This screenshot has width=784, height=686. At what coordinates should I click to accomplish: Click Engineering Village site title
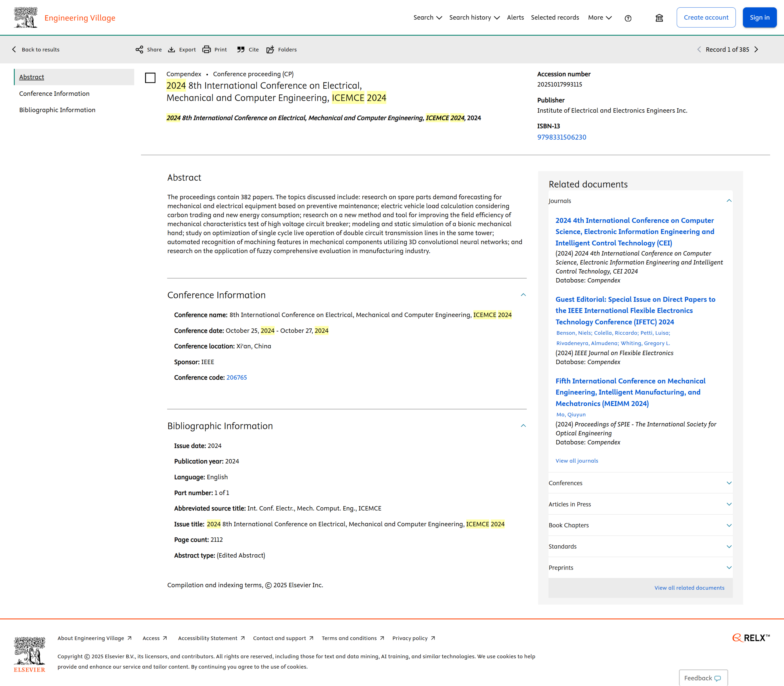click(x=80, y=18)
